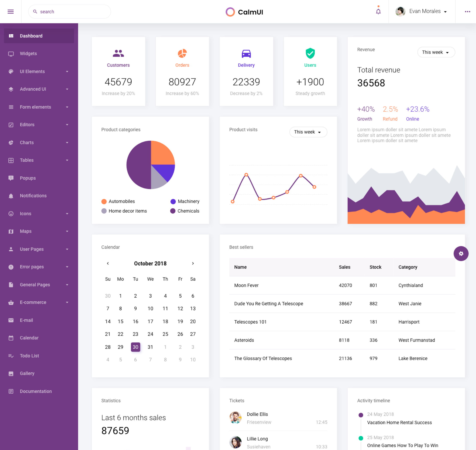Select October 31 in calendar
The width and height of the screenshot is (476, 450).
coord(150,347)
